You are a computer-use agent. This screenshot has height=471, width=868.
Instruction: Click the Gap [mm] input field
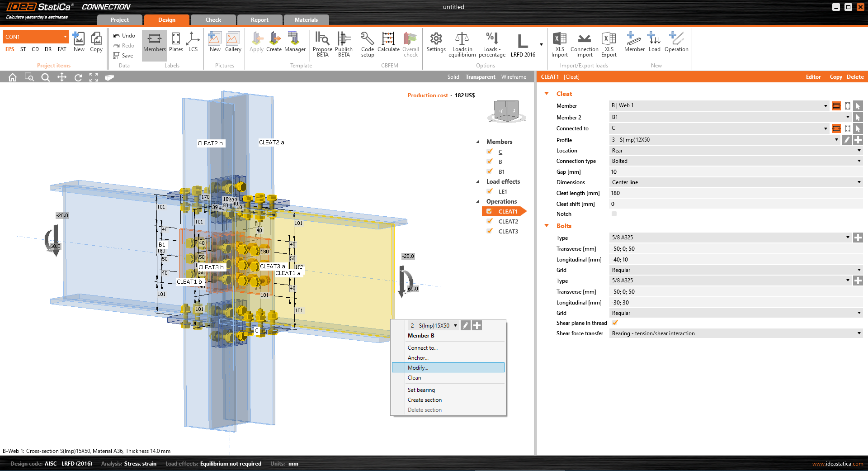point(735,172)
